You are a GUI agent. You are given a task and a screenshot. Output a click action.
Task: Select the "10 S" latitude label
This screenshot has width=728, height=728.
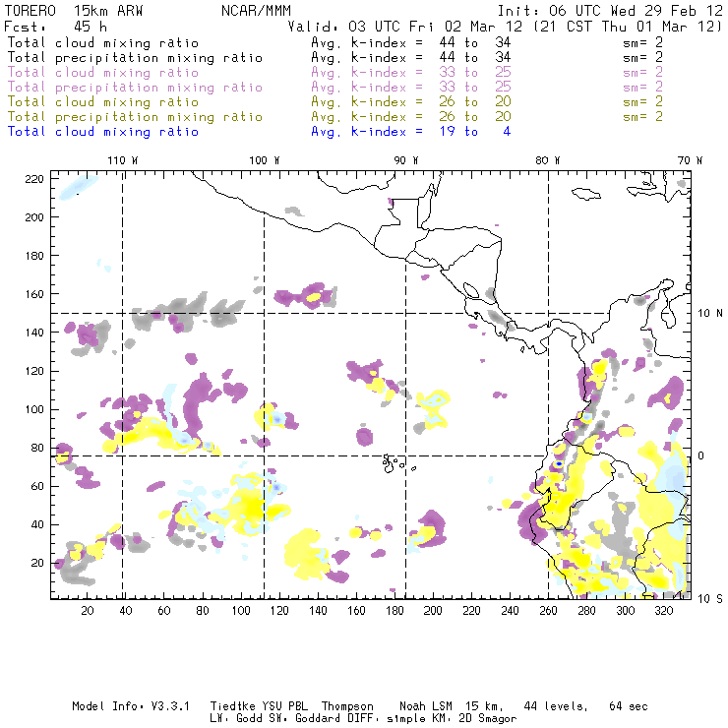710,599
